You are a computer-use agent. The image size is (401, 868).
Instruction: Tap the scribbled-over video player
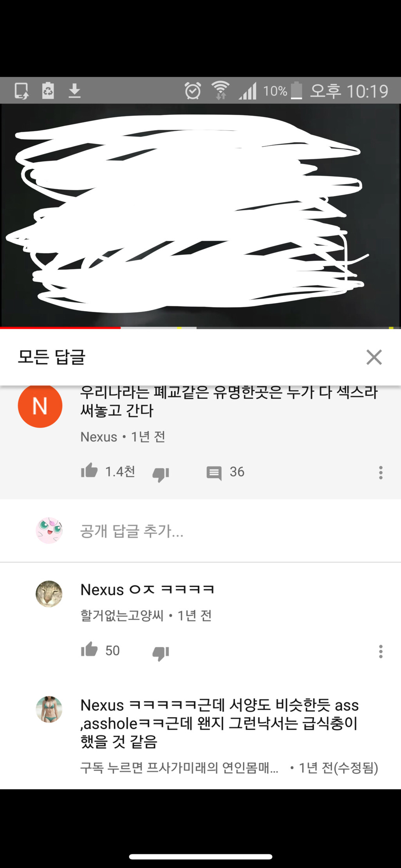click(200, 215)
